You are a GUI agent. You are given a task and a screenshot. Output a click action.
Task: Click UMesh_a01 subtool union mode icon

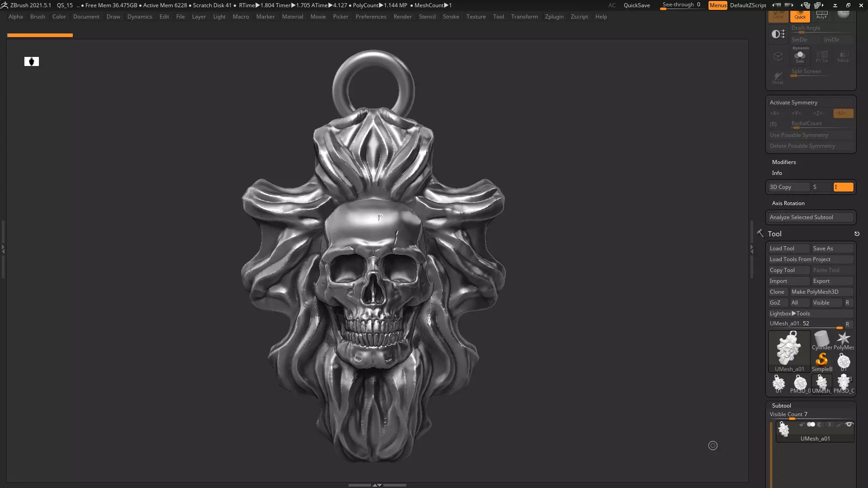[811, 425]
